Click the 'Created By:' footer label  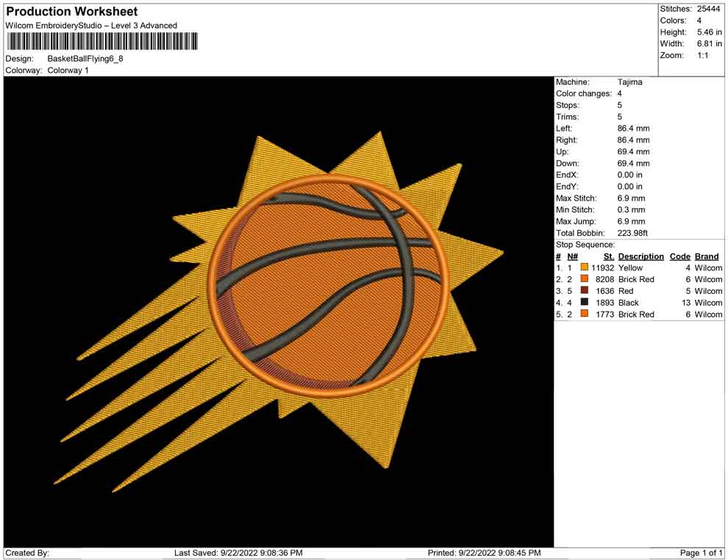[x=27, y=553]
